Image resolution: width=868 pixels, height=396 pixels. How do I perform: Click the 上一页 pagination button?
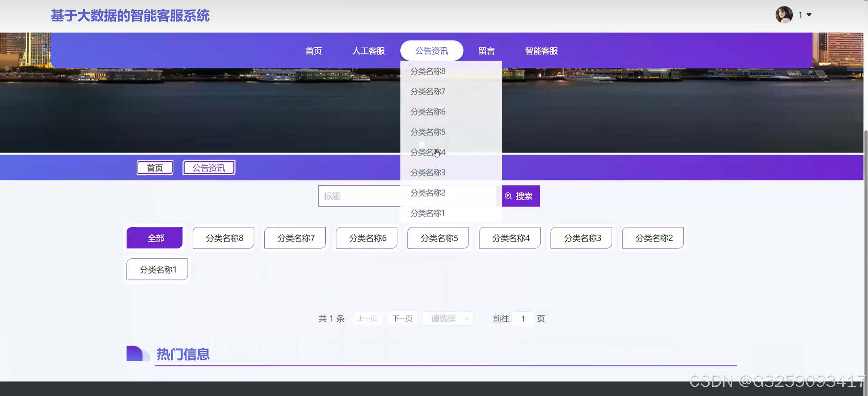pos(367,319)
